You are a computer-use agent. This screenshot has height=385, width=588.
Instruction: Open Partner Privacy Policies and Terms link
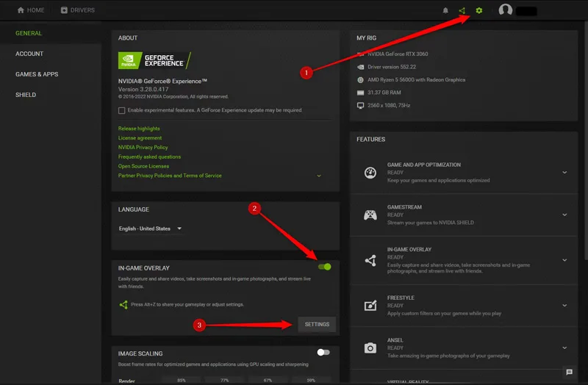(x=170, y=176)
